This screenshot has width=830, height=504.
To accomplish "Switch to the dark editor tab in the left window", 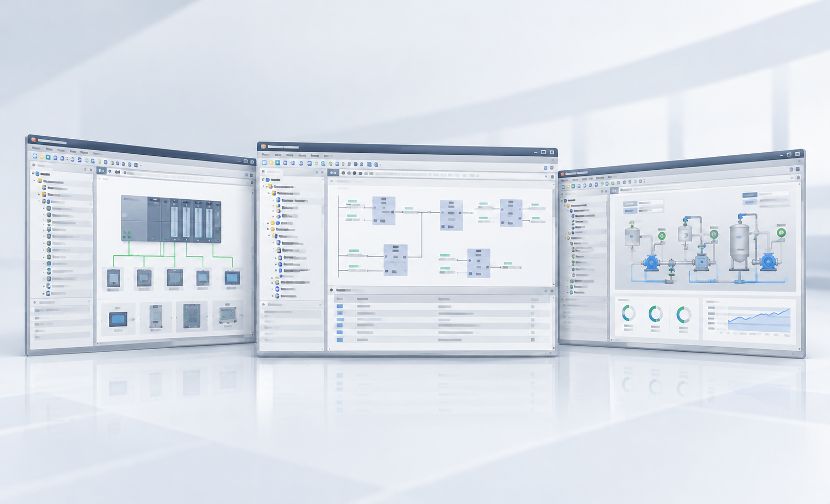I will pyautogui.click(x=102, y=170).
